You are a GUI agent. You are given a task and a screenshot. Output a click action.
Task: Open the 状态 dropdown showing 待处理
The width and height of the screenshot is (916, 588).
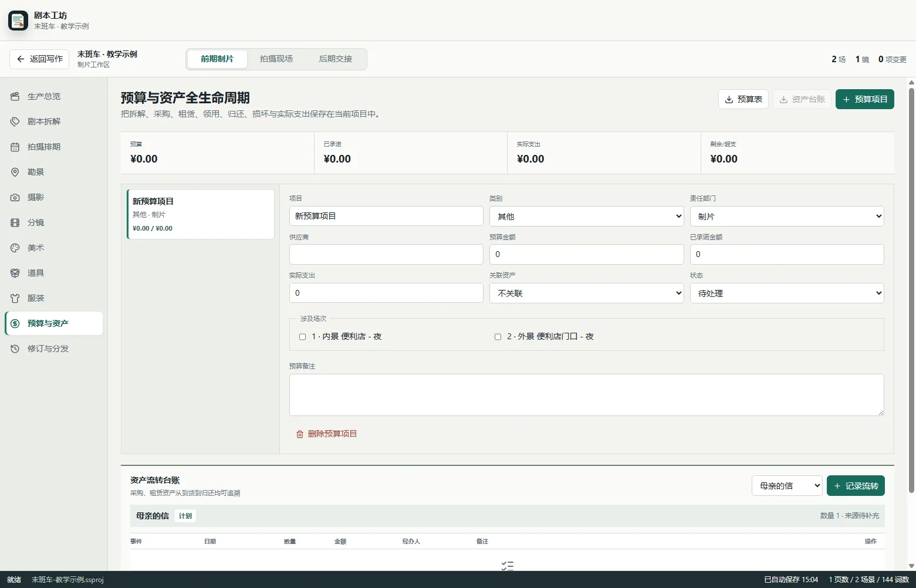(787, 293)
